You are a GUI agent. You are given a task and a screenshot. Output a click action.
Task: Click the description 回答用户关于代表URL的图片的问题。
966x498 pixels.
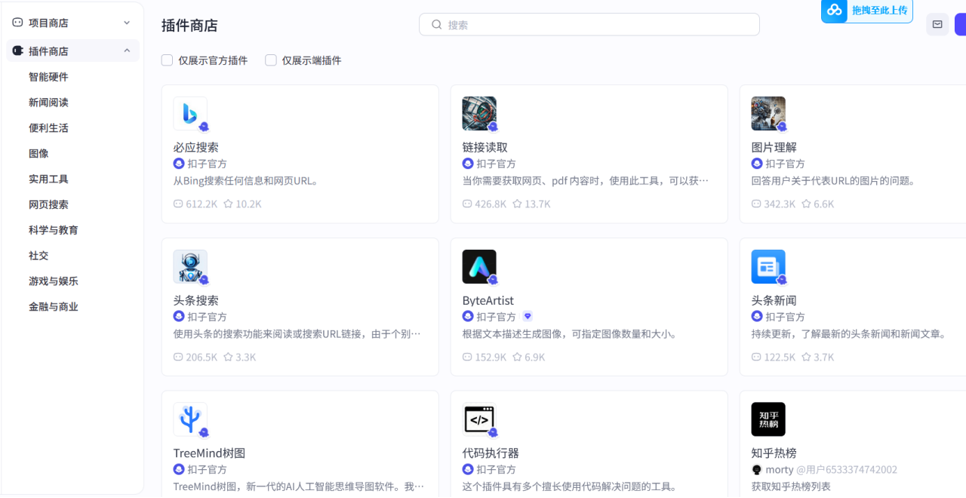[834, 181]
